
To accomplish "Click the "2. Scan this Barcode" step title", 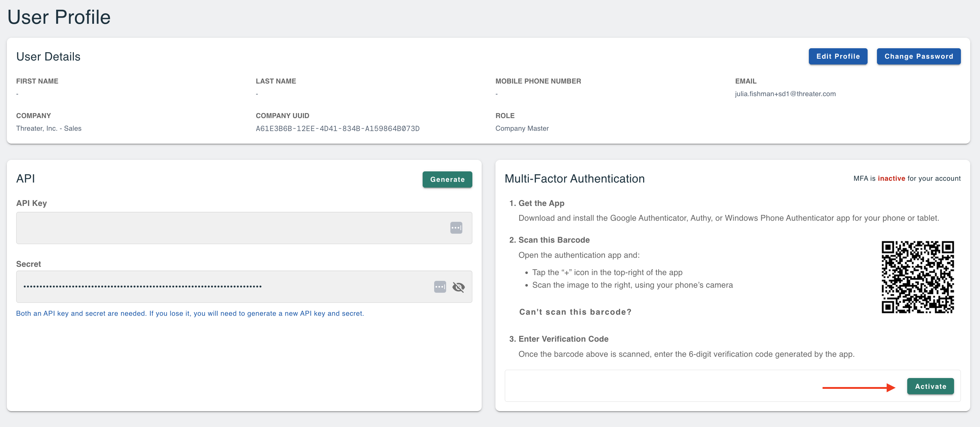I will (x=549, y=240).
